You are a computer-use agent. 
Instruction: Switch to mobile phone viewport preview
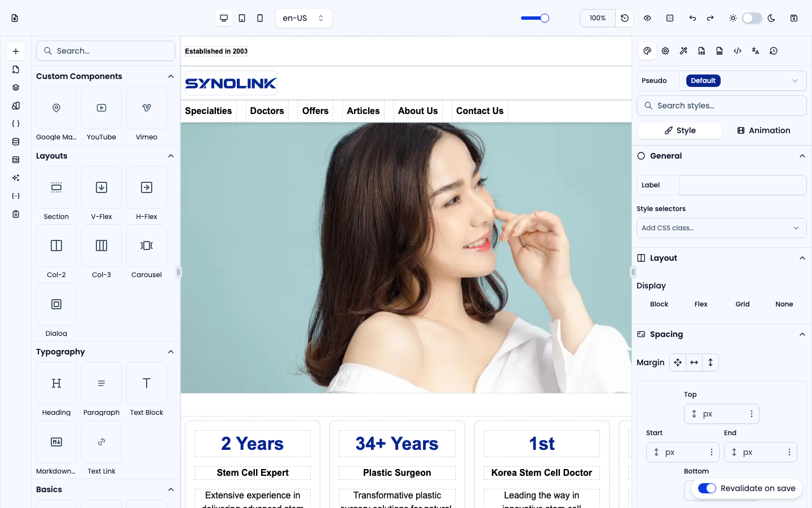click(260, 18)
